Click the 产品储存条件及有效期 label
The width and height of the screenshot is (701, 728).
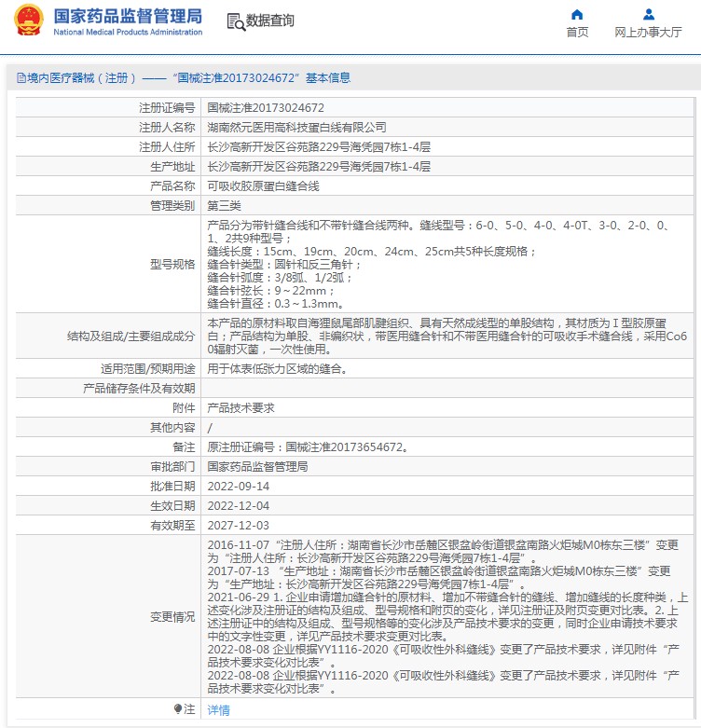139,388
